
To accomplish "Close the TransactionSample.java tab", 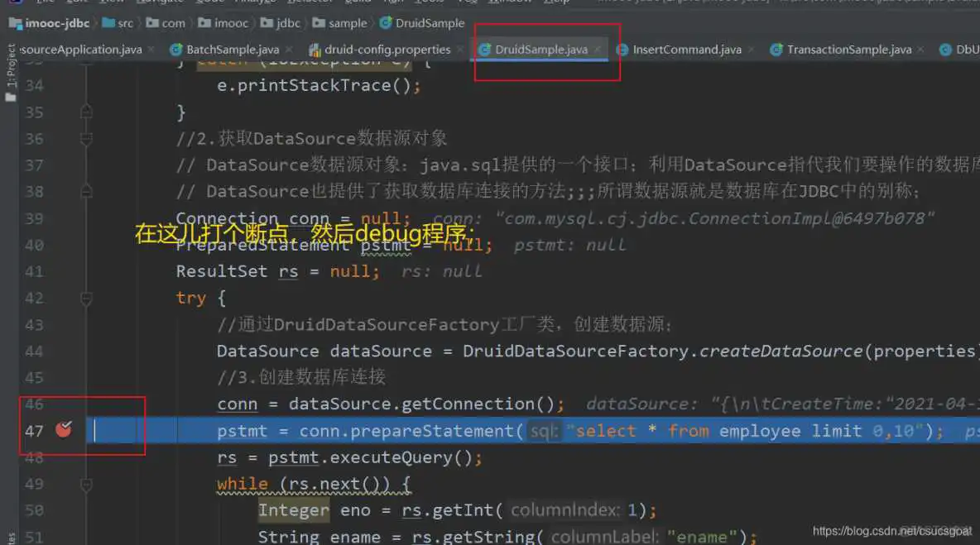I will [921, 50].
